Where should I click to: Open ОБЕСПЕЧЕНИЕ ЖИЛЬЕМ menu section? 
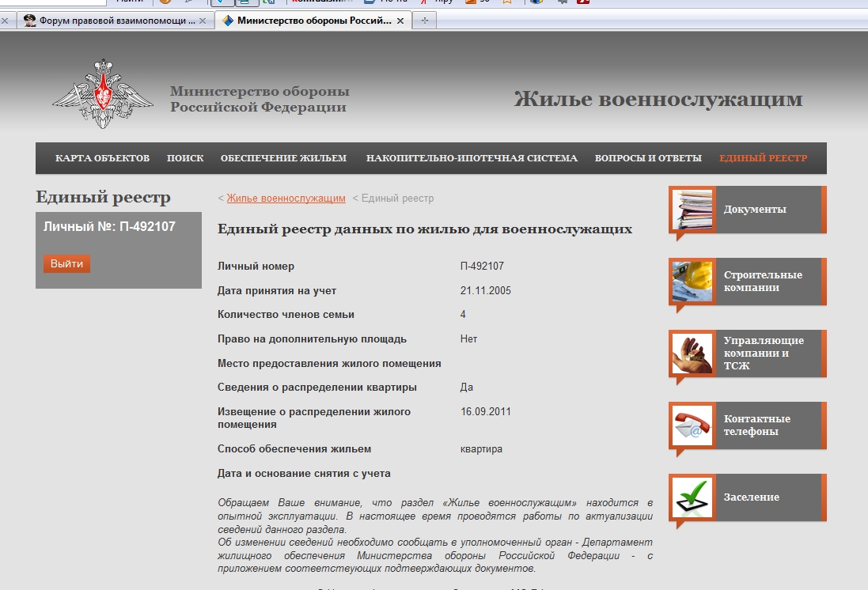click(283, 158)
